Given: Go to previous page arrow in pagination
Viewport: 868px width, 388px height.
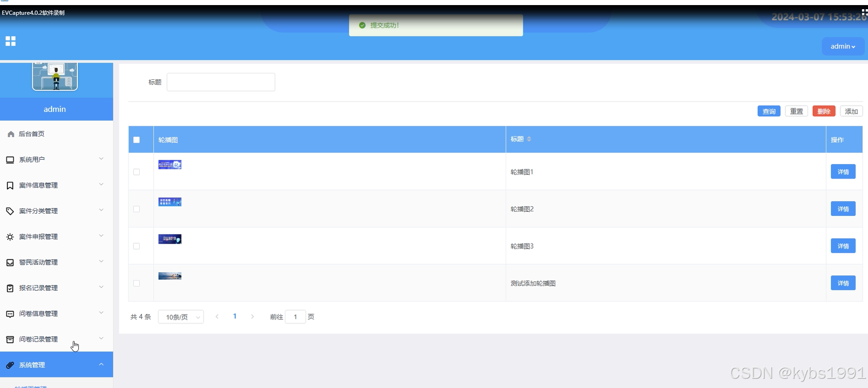Looking at the screenshot, I should click(x=217, y=316).
